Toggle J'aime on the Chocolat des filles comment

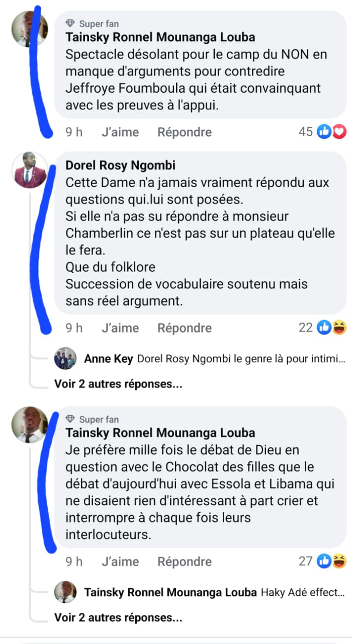[x=120, y=561]
